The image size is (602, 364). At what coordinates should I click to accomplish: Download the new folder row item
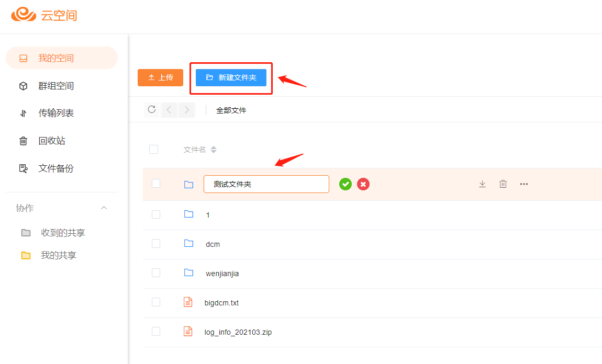point(483,184)
